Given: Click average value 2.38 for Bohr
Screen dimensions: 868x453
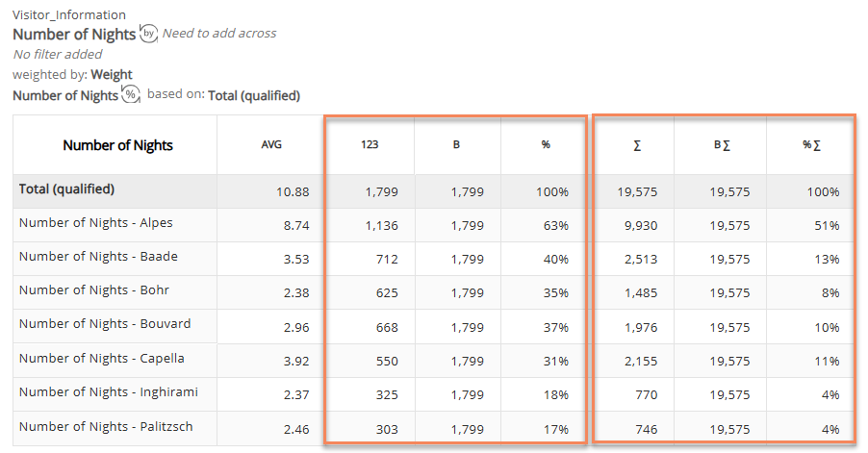Looking at the screenshot, I should (x=296, y=293).
